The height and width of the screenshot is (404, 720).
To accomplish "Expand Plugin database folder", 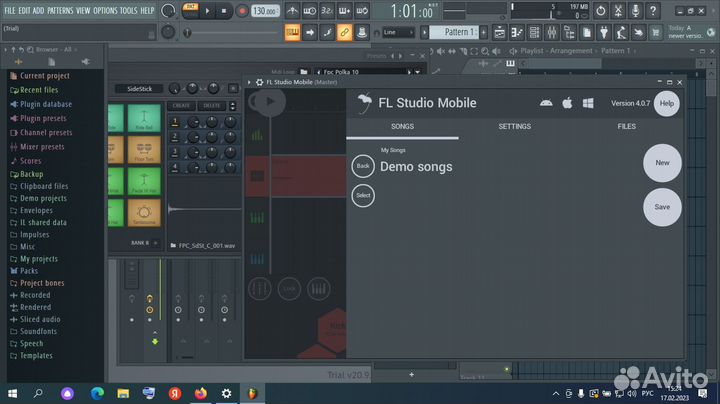I will coord(45,104).
